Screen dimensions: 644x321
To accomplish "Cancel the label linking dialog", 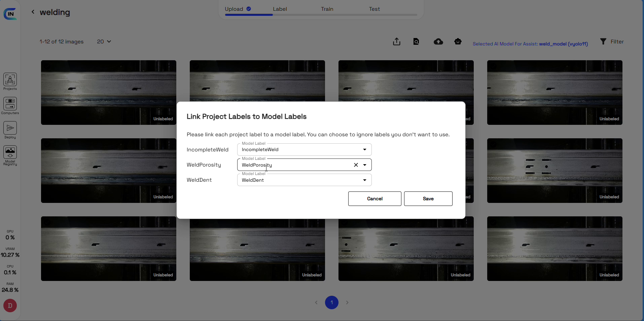I will (374, 199).
